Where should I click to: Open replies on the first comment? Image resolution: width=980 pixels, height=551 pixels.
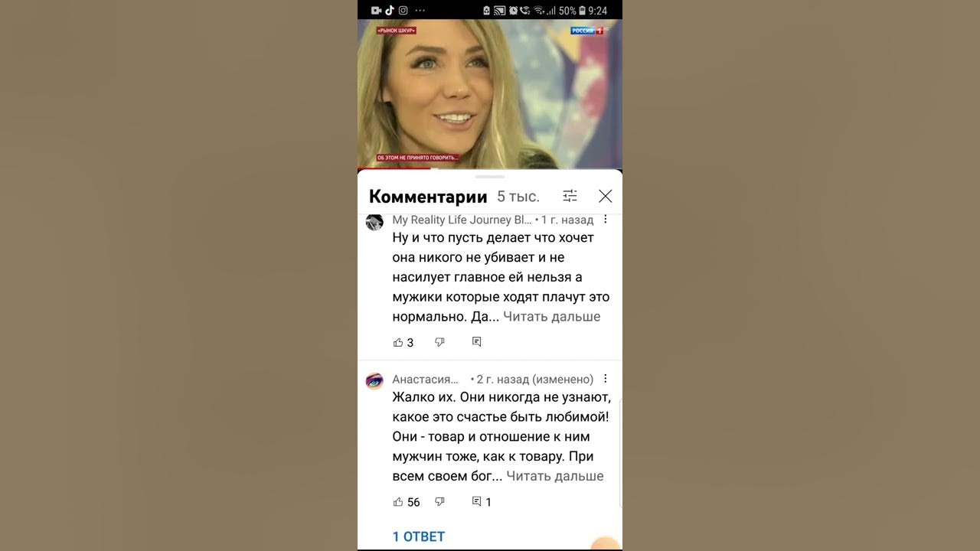click(x=476, y=342)
